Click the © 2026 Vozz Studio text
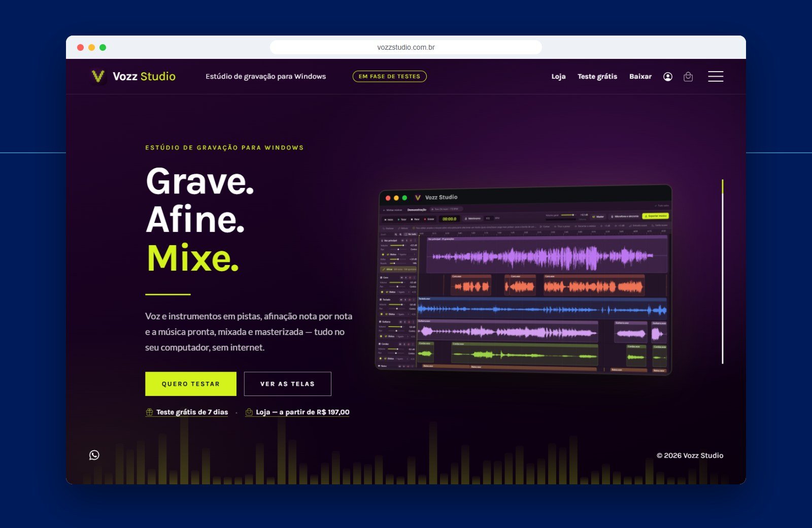812x528 pixels. click(x=690, y=455)
